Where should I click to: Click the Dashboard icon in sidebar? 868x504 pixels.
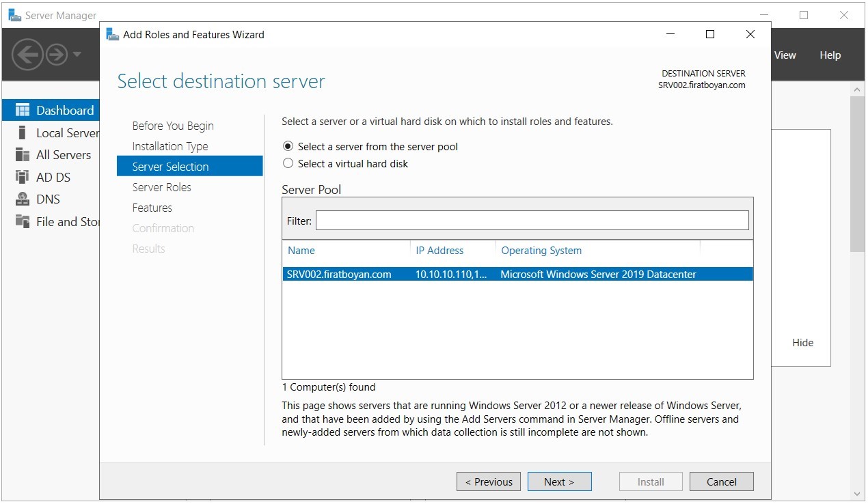tap(23, 111)
